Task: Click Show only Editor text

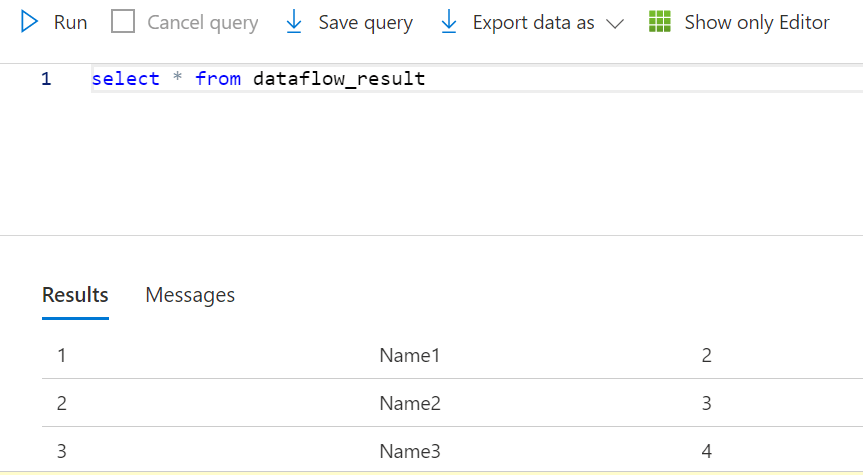Action: [x=756, y=22]
